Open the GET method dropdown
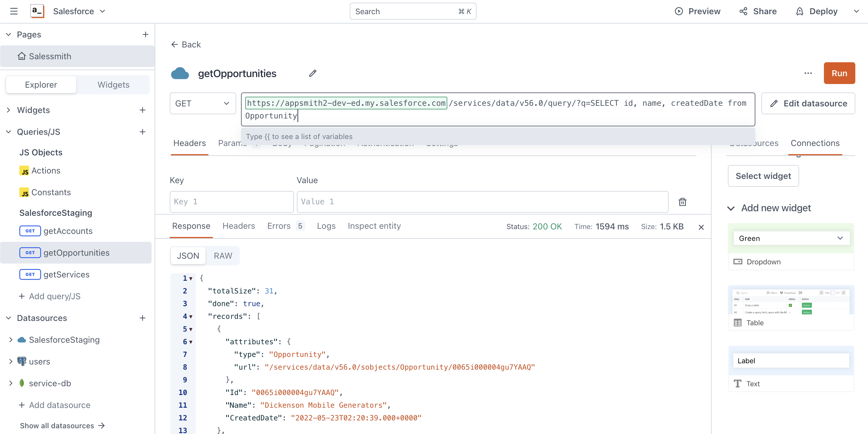This screenshot has width=868, height=434. [202, 103]
